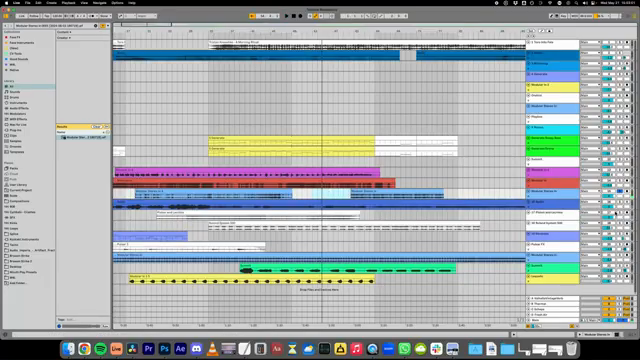Image resolution: width=640 pixels, height=360 pixels.
Task: Open the Options menu
Action: click(118, 3)
